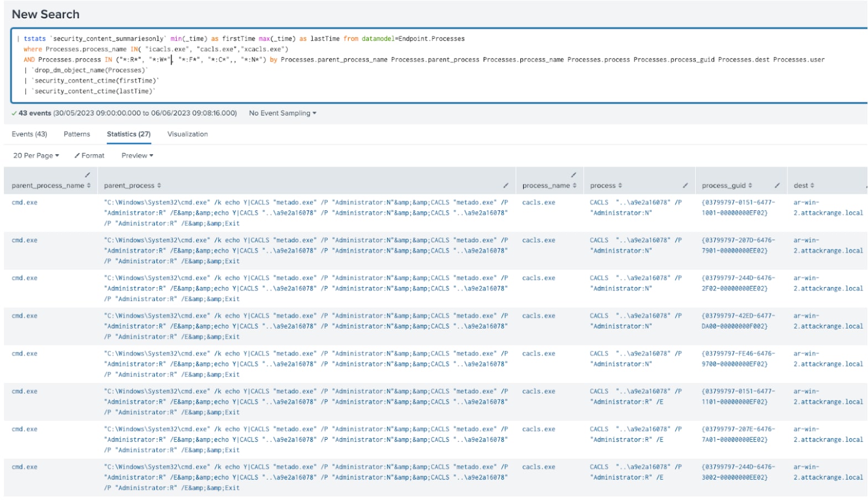Open the 20 Per Page dropdown
This screenshot has width=868, height=500.
click(x=36, y=155)
